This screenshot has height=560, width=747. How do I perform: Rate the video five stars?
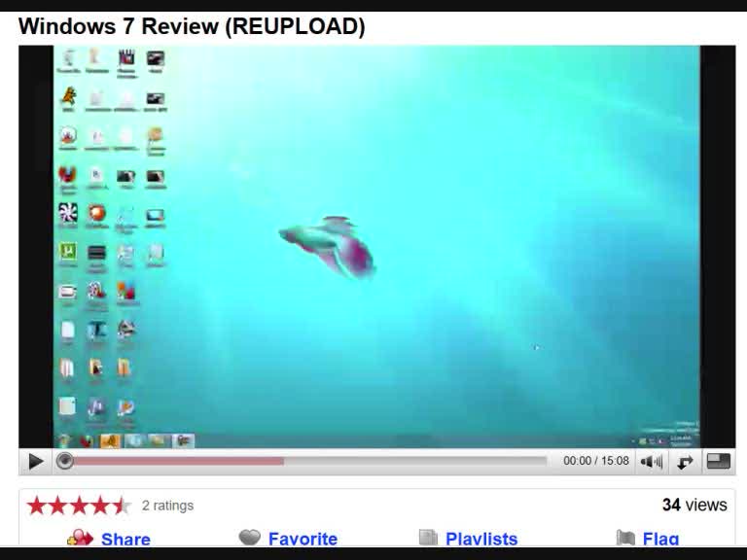(122, 506)
